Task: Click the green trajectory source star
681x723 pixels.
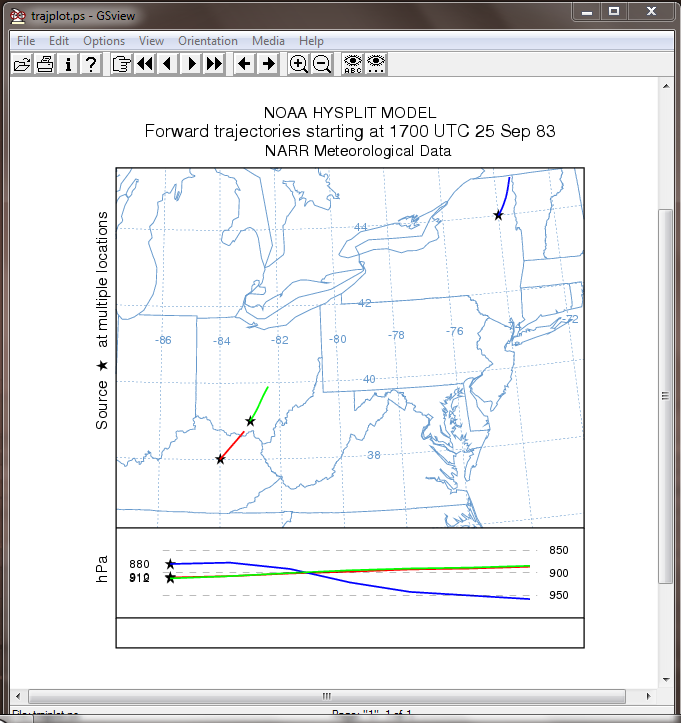Action: [x=250, y=421]
